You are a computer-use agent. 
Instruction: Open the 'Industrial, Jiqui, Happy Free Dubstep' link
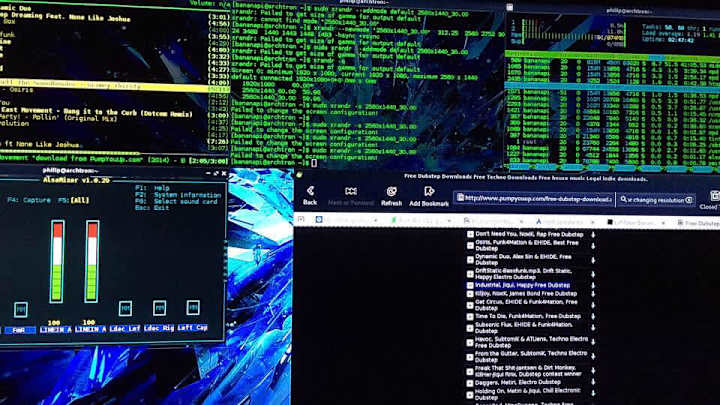[x=523, y=285]
